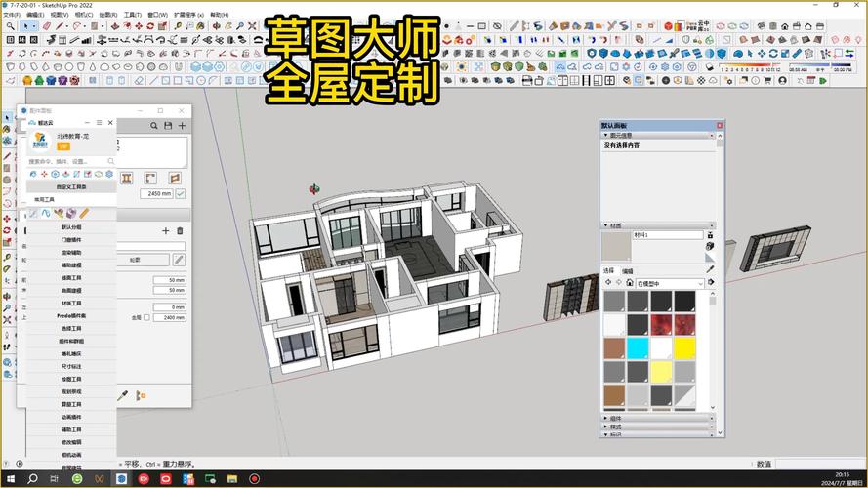Click the Zoom Extents tool
868x488 pixels.
(252, 26)
